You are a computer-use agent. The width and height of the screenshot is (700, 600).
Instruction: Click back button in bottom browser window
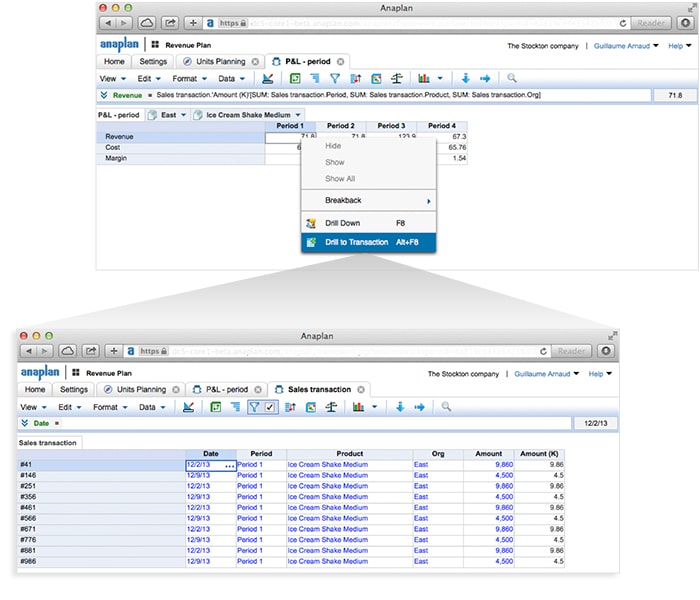tap(29, 351)
